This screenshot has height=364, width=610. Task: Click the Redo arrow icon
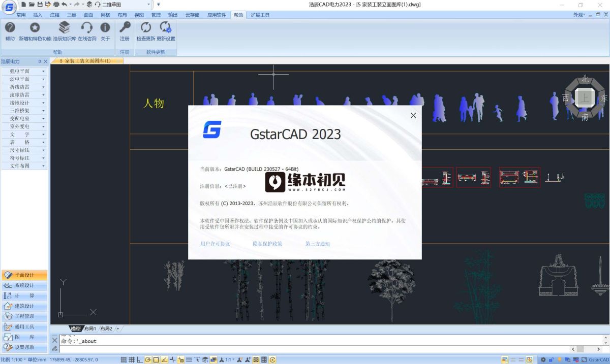tap(77, 5)
